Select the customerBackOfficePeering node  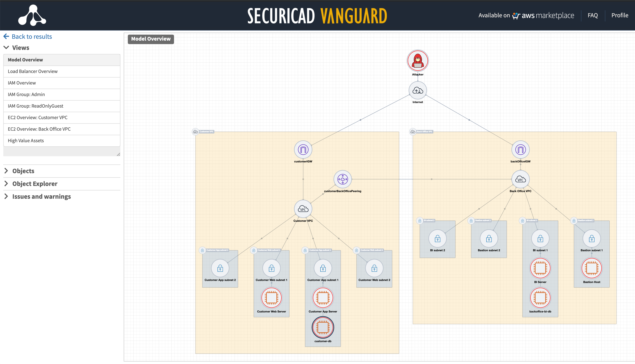click(x=342, y=179)
